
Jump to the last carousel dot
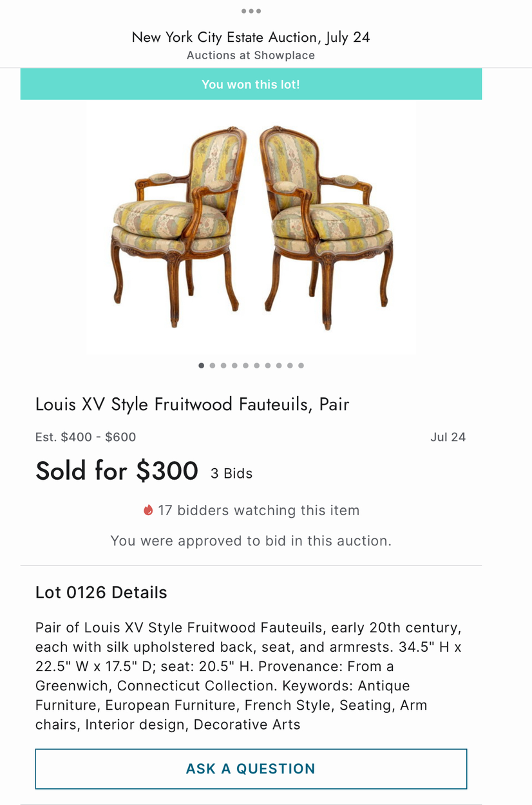[x=301, y=366]
